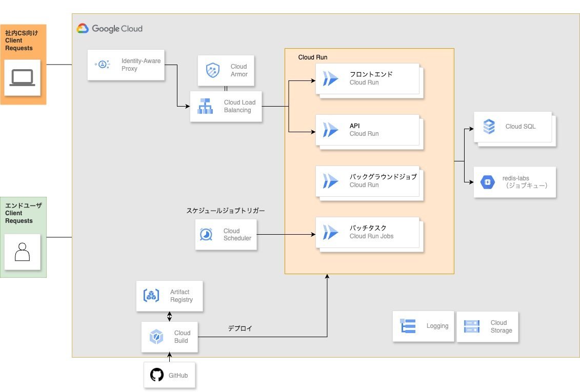Select the 'Logging' text label
Viewport: 580px width, 392px height.
coord(437,326)
